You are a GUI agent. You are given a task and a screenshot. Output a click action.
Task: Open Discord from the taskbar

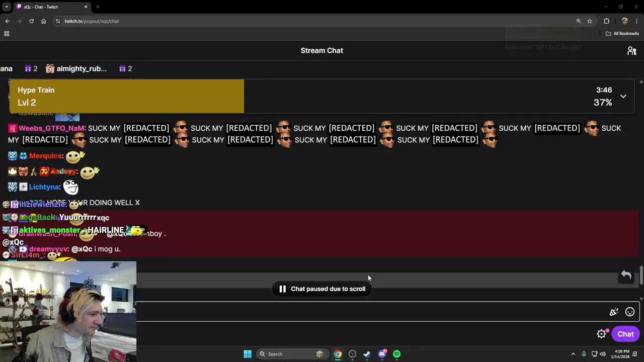(382, 354)
